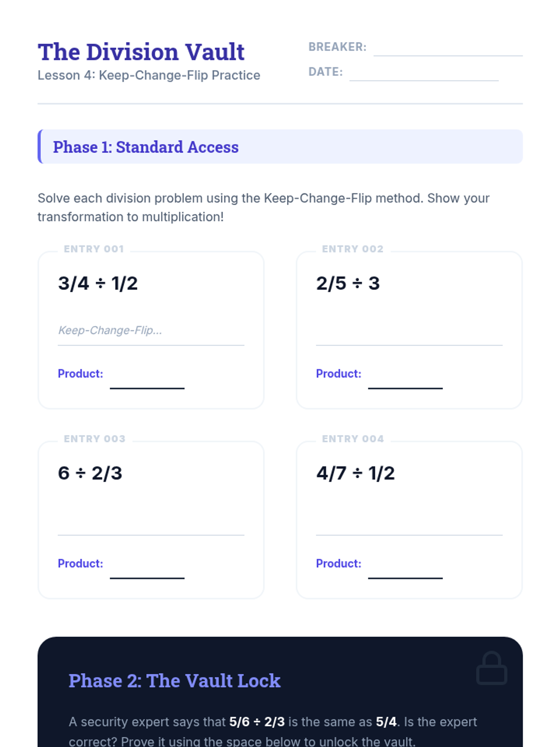The image size is (560, 747).
Task: Click the Phase 2: The Vault Lock heading
Action: 175,681
